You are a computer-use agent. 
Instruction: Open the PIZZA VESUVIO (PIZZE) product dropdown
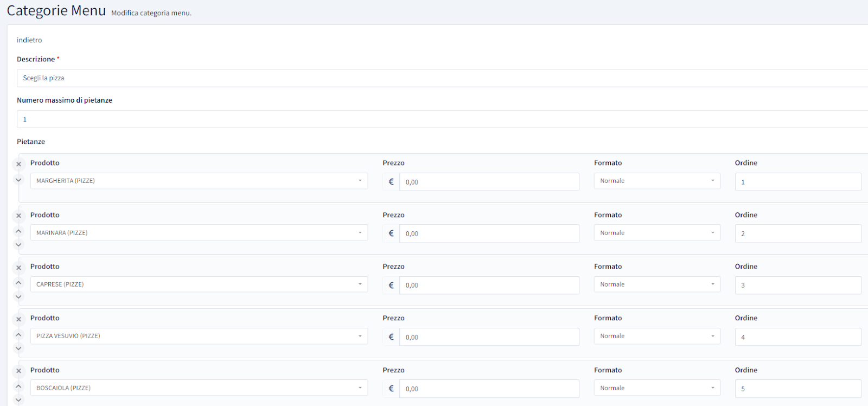point(199,336)
